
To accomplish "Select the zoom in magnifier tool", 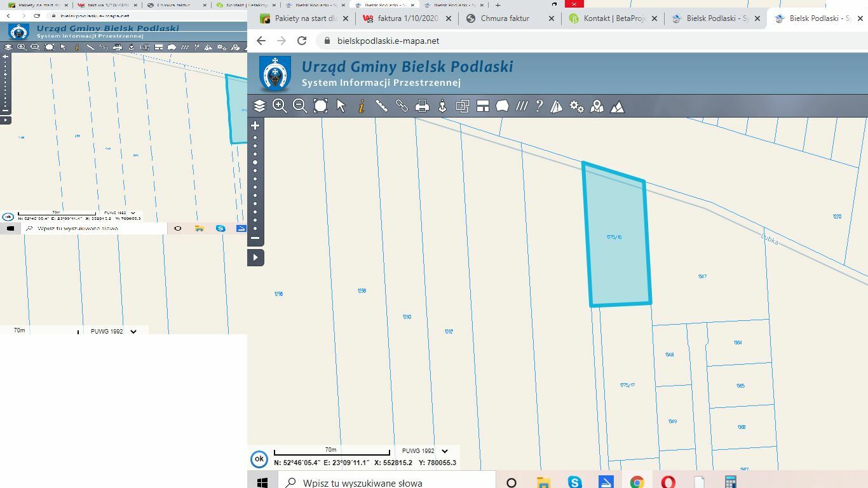I will point(280,106).
